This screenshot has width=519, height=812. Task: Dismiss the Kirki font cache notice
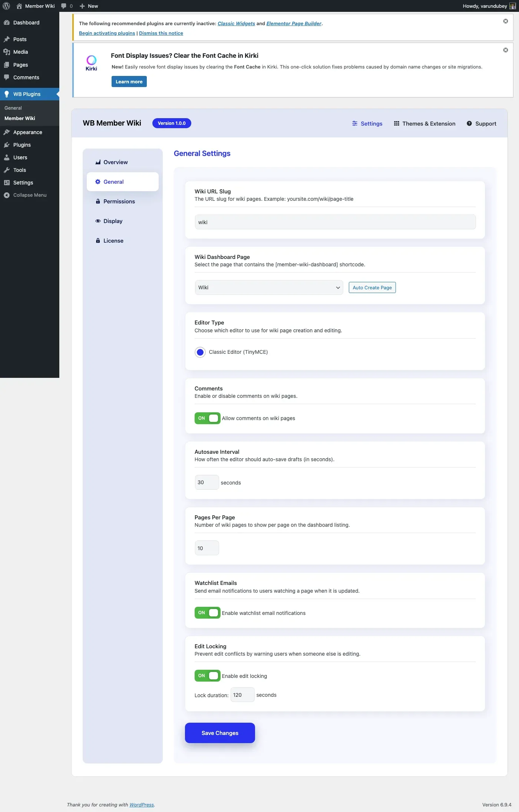[x=505, y=50]
